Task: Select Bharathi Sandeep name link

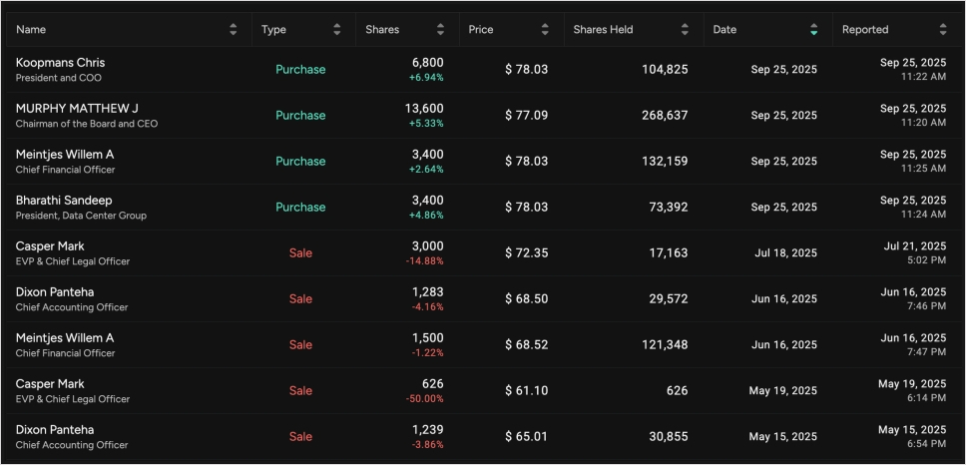Action: click(x=64, y=201)
